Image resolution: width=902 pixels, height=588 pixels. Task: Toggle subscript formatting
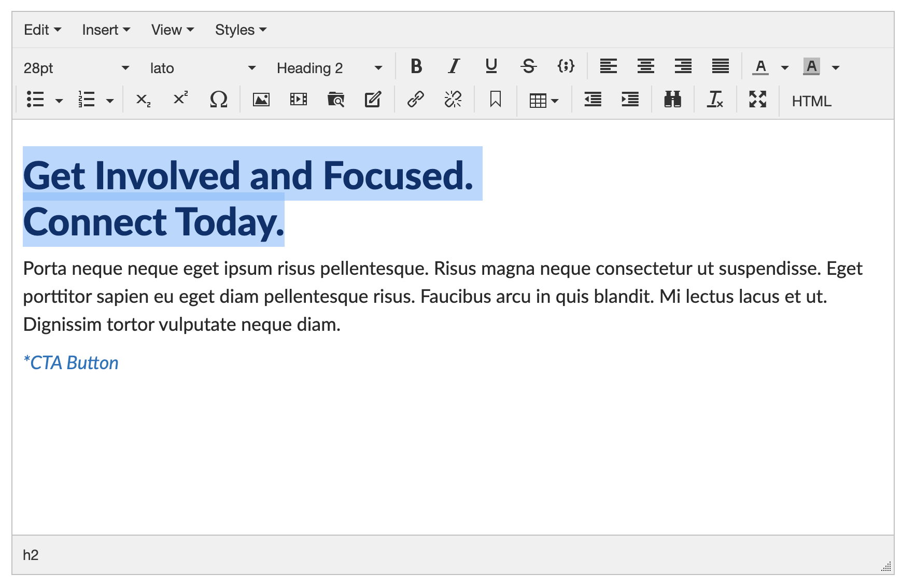tap(143, 100)
